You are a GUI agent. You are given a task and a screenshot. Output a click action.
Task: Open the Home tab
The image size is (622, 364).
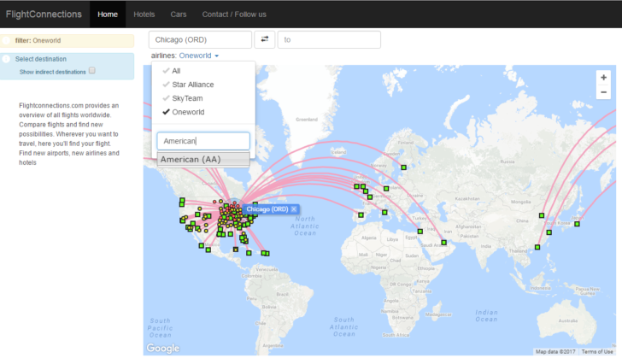pyautogui.click(x=108, y=15)
